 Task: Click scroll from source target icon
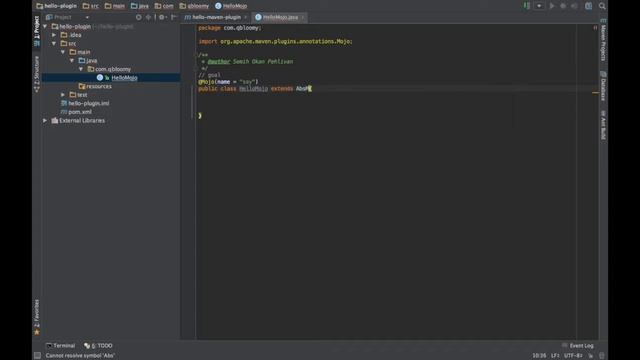pyautogui.click(x=139, y=17)
